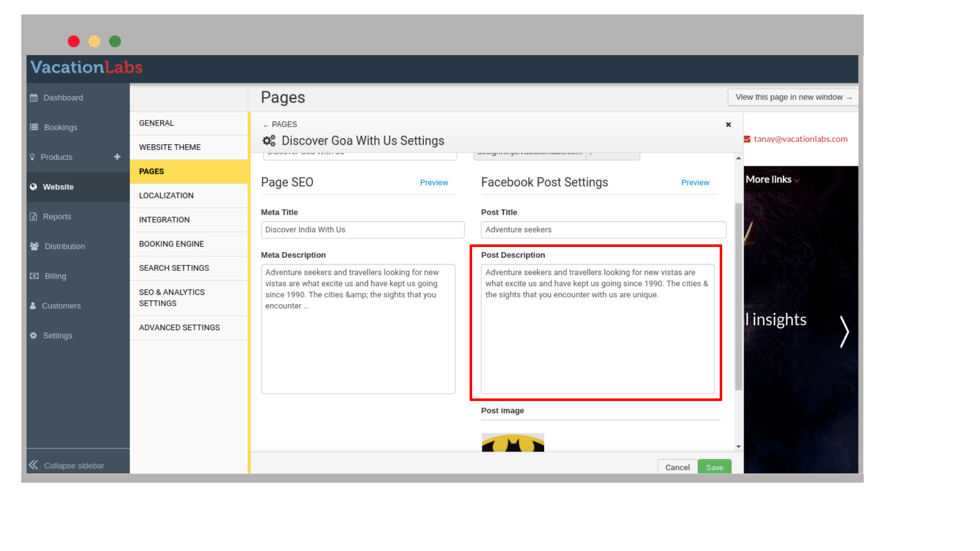
Task: Click the Bookings list icon
Action: (34, 127)
